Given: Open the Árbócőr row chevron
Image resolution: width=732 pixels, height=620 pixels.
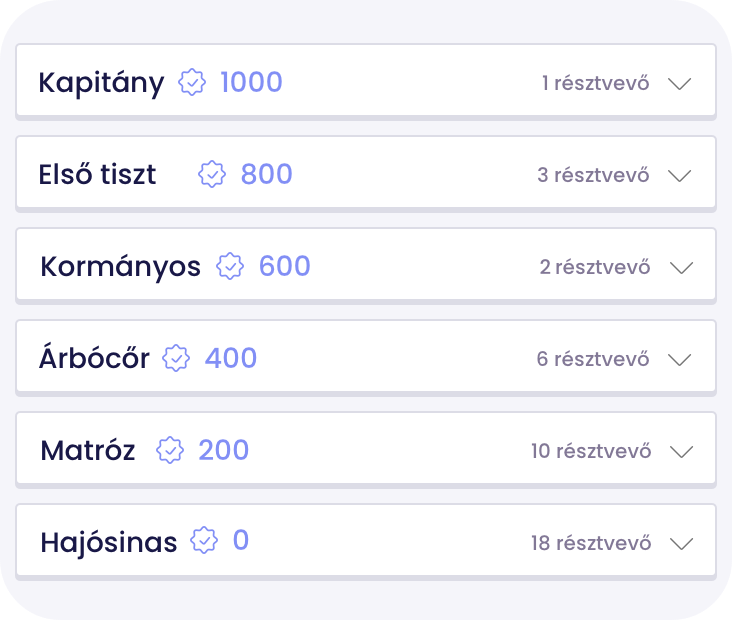Looking at the screenshot, I should [x=679, y=360].
